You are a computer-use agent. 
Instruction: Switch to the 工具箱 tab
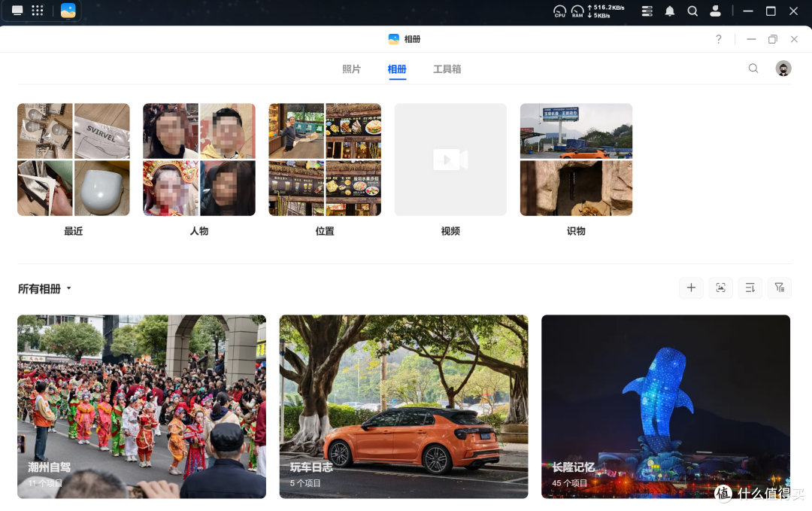click(x=447, y=69)
